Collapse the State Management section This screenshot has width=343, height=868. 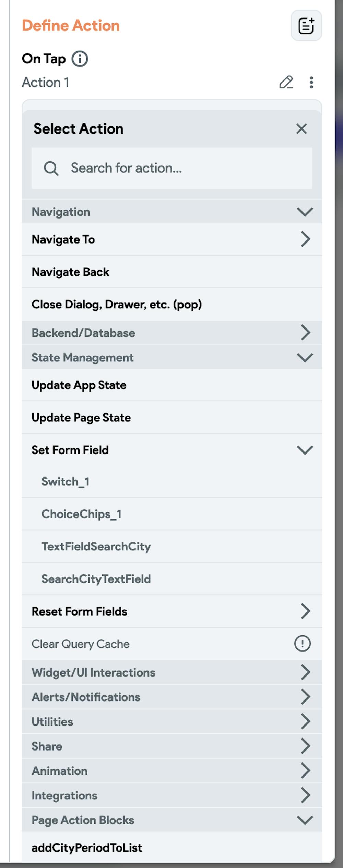(305, 358)
